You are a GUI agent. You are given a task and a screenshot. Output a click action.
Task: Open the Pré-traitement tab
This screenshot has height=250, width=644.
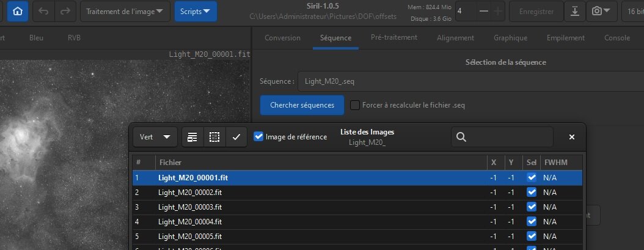394,37
